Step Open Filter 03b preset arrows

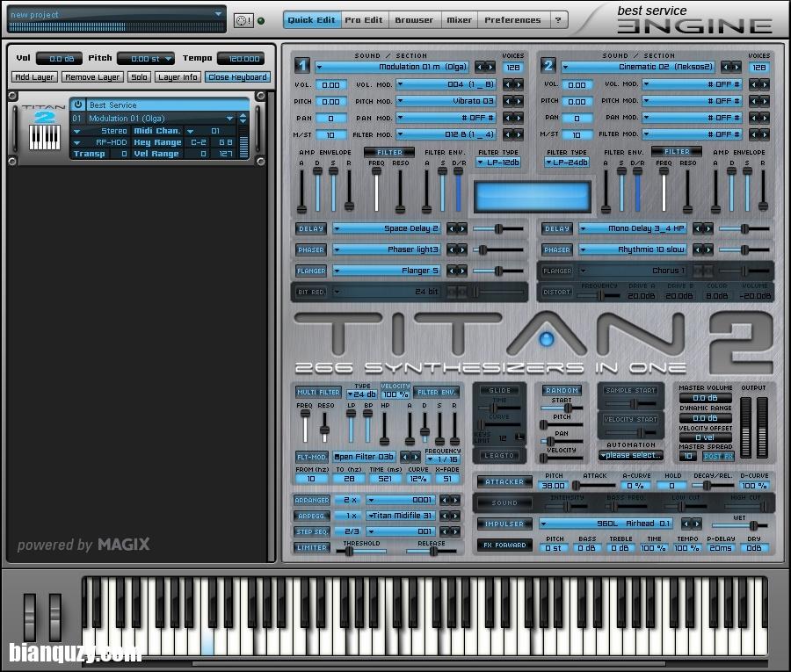pyautogui.click(x=410, y=458)
